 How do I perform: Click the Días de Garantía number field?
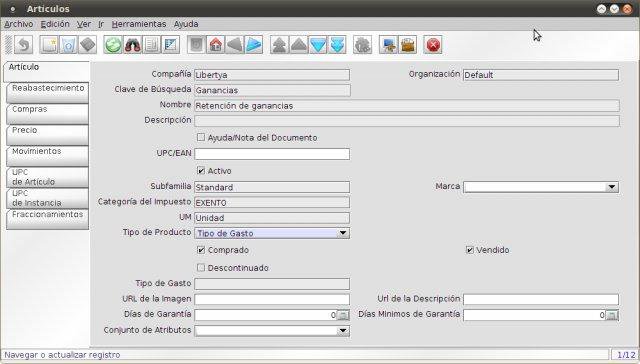266,315
